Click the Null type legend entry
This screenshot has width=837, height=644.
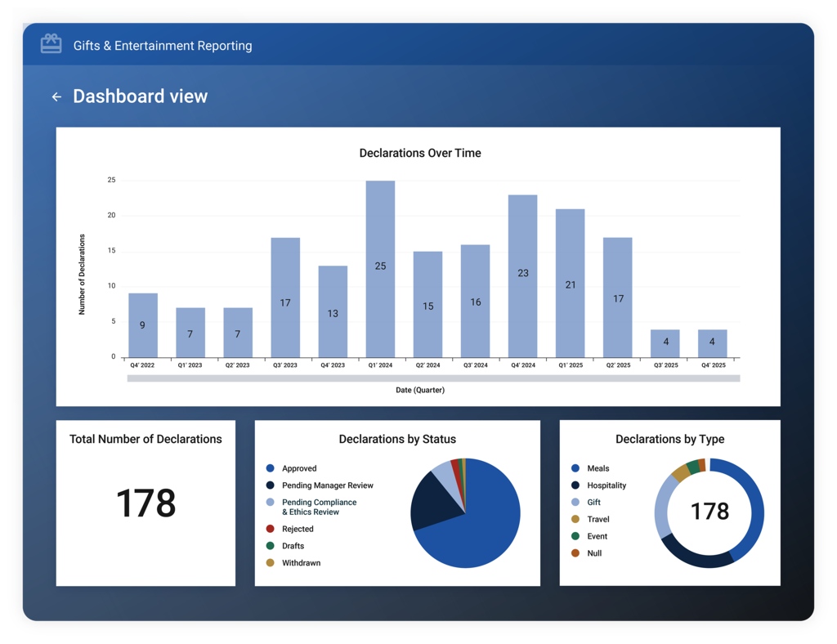pos(586,553)
